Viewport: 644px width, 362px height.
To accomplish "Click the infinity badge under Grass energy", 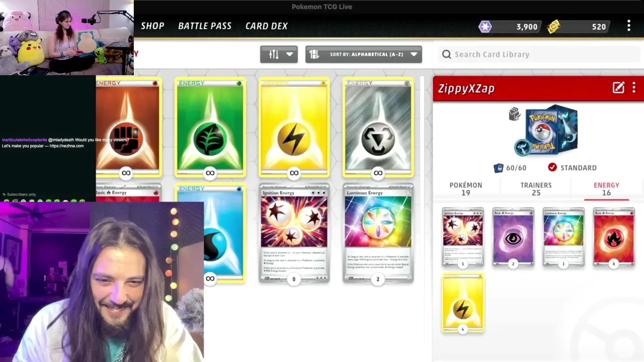I will click(x=210, y=173).
